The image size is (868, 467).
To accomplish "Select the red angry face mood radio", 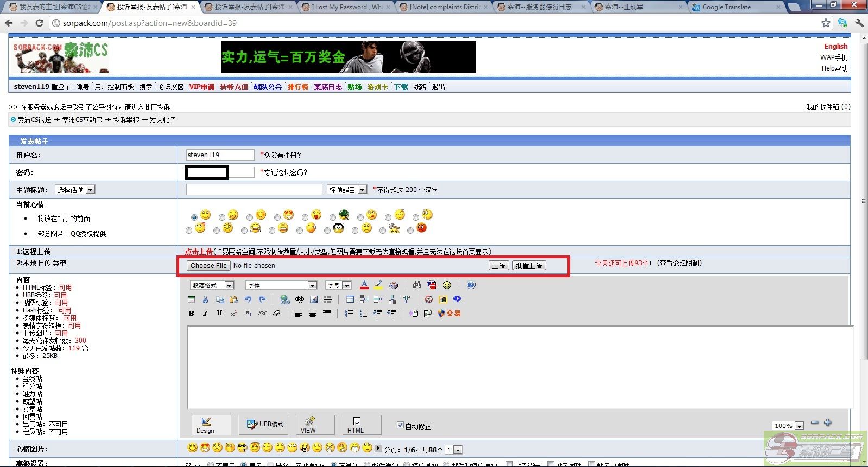I will (410, 231).
